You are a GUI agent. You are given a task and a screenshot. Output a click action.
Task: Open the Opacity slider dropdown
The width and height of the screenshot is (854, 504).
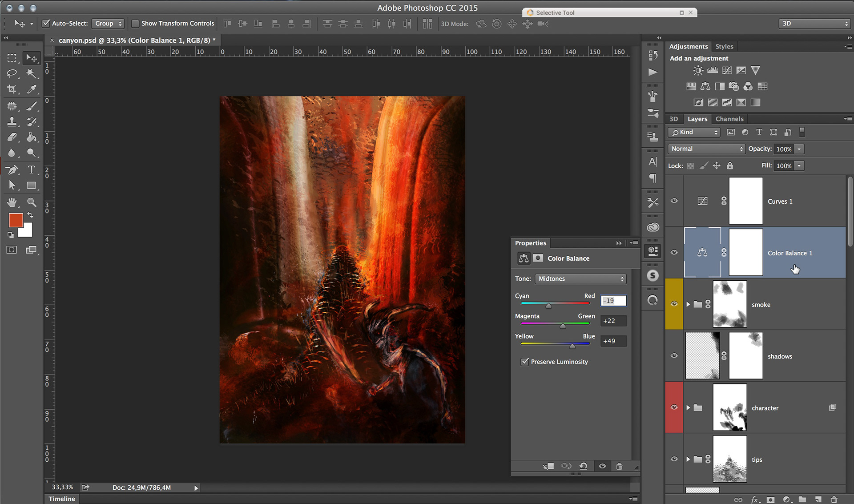(x=799, y=149)
